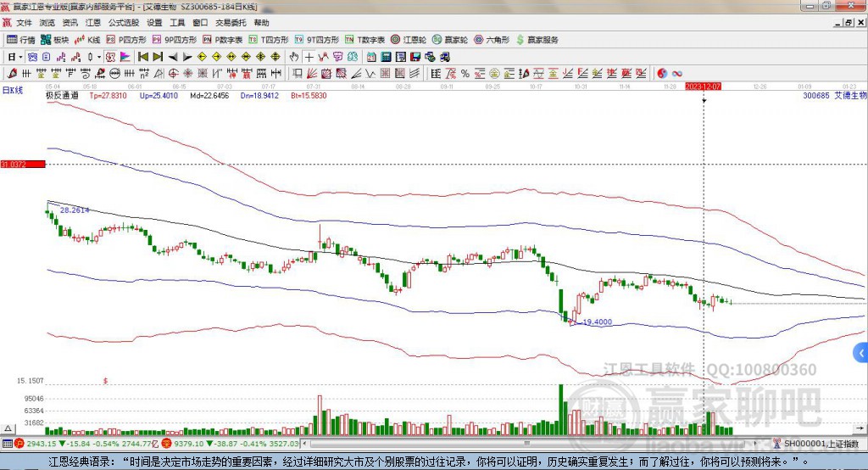
Task: Click the yin-yang icon
Action: click(662, 74)
